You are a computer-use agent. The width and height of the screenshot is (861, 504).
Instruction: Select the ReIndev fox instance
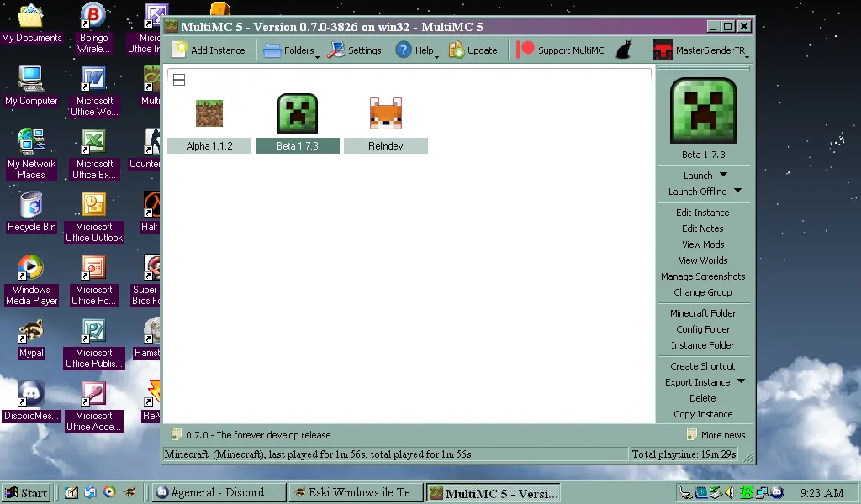tap(385, 113)
